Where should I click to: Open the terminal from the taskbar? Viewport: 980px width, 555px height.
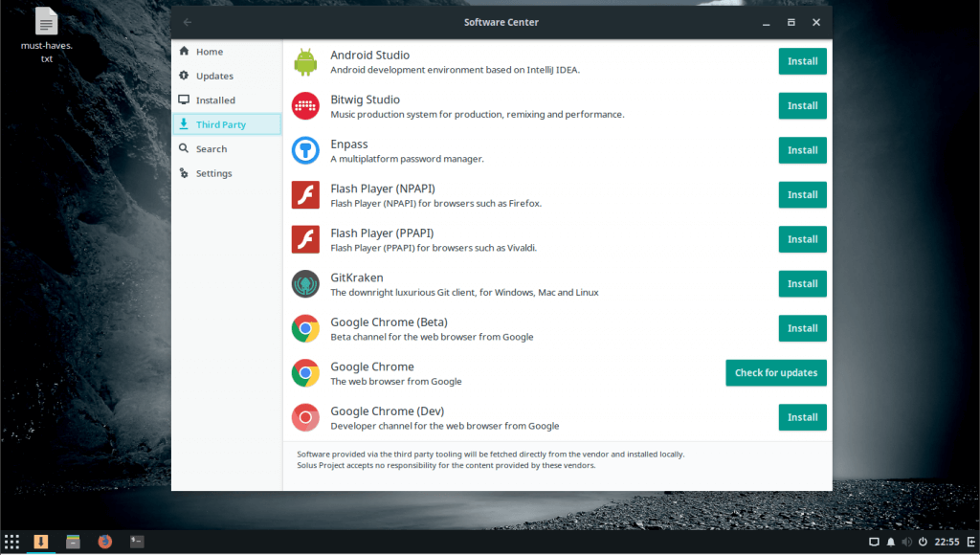137,542
